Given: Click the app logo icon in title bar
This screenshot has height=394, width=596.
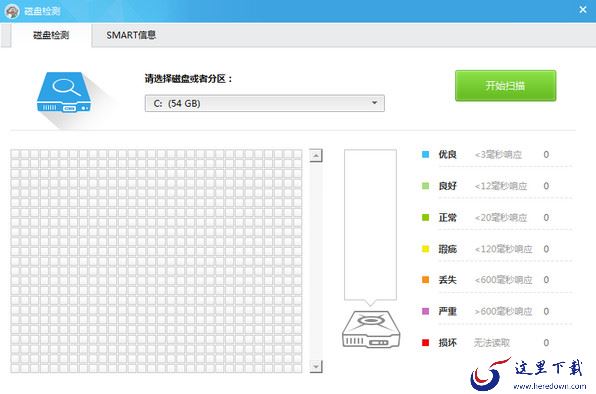Looking at the screenshot, I should [x=12, y=11].
